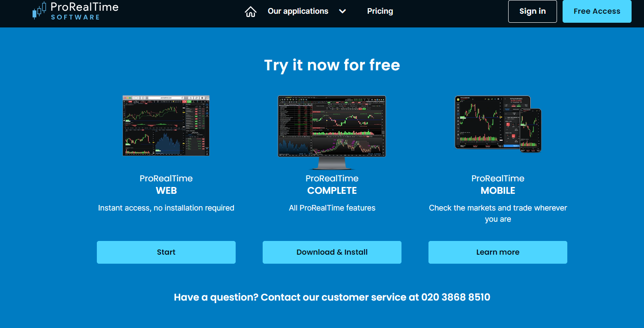Click Download & Install for ProRealTime Complete
The image size is (644, 328).
pos(332,252)
